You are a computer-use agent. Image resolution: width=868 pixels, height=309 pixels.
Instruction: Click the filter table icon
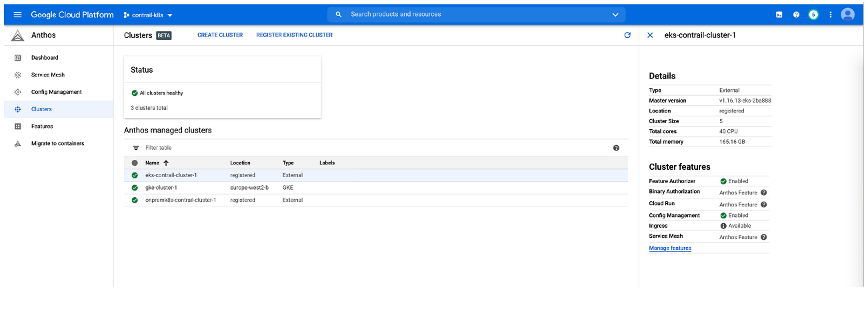point(136,148)
